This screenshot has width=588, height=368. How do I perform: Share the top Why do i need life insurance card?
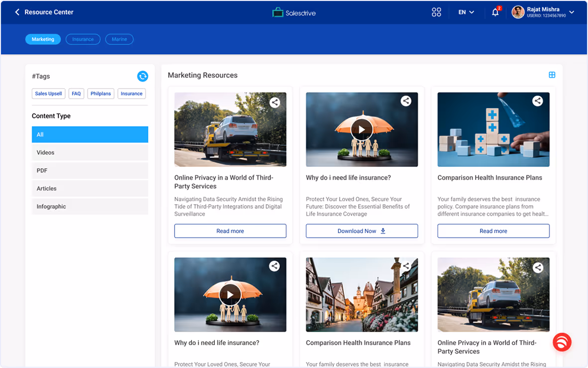click(x=406, y=101)
